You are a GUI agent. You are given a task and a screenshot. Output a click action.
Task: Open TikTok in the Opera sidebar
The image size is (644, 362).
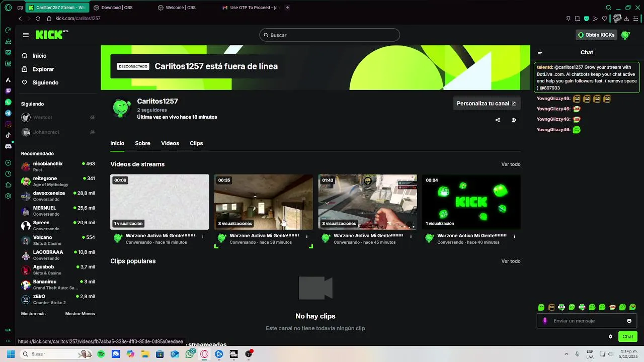[8, 135]
